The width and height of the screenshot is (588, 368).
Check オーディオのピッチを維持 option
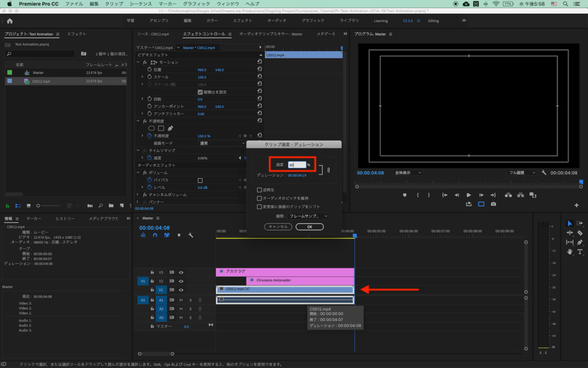pos(260,198)
